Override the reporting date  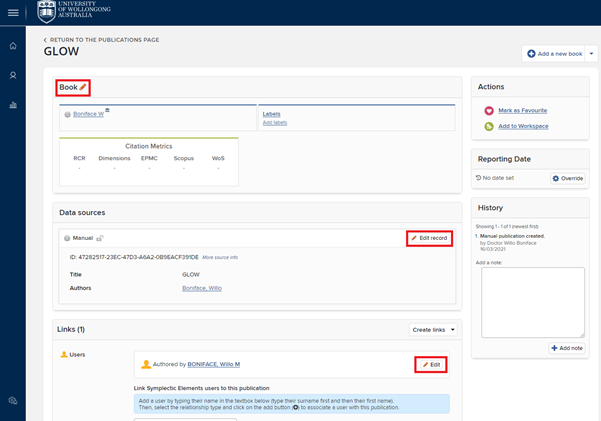pyautogui.click(x=568, y=178)
